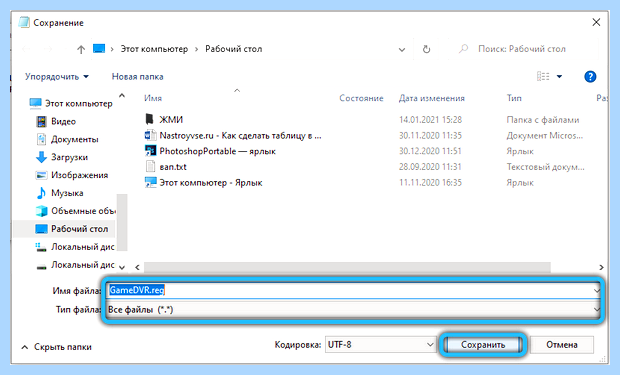The image size is (620, 375).
Task: Click the chevron before Этот компьютер breadcrumb
Action: pyautogui.click(x=112, y=49)
